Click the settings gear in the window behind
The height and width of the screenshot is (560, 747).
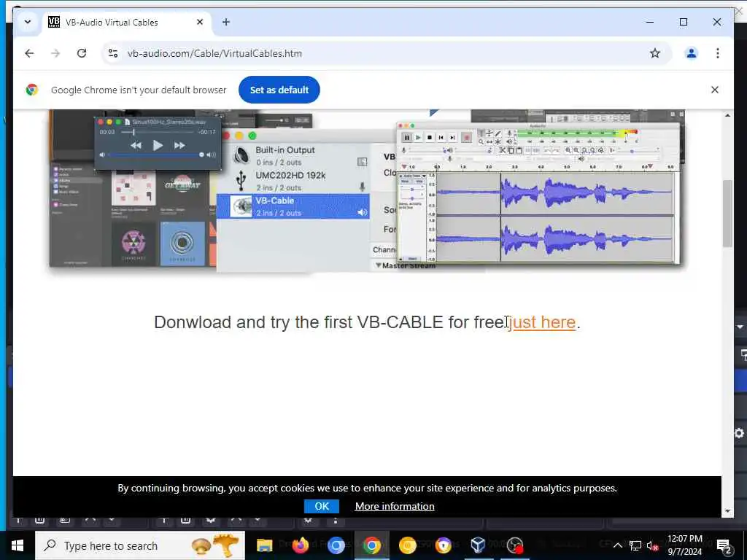point(740,433)
